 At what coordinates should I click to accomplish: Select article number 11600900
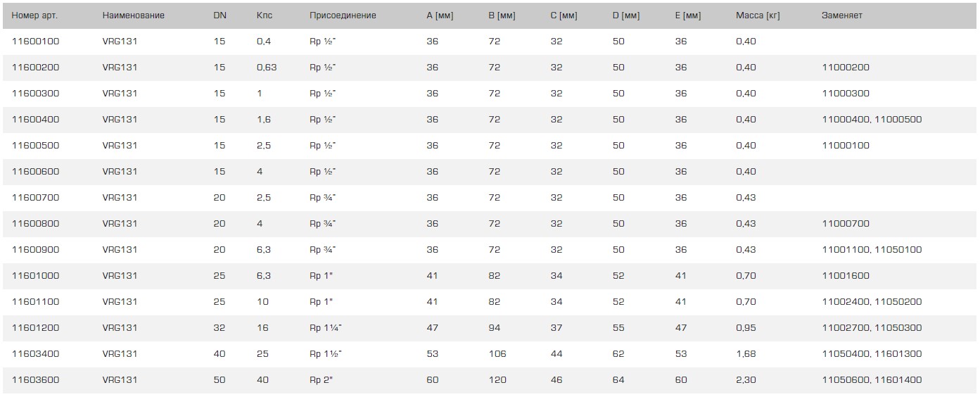(x=36, y=250)
